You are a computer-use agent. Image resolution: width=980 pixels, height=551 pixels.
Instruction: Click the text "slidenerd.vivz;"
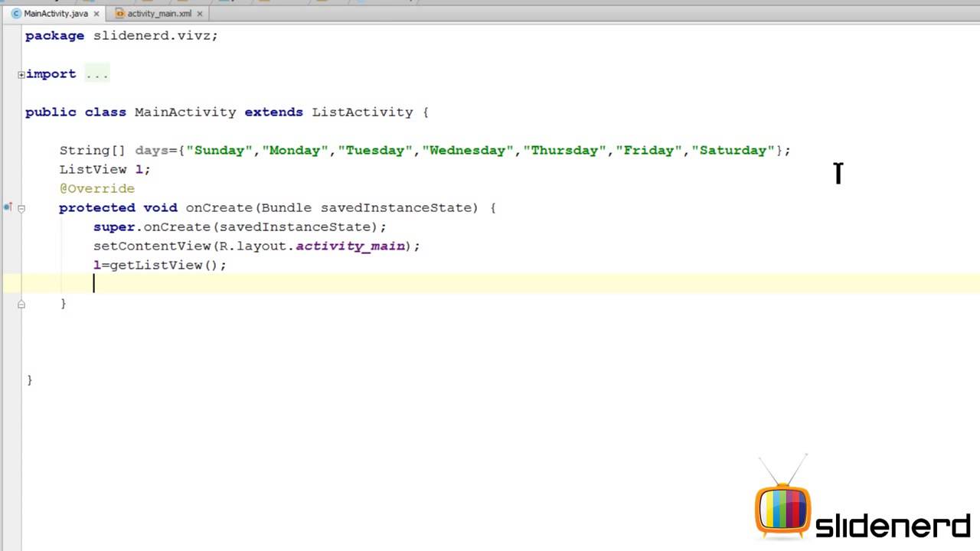(155, 36)
